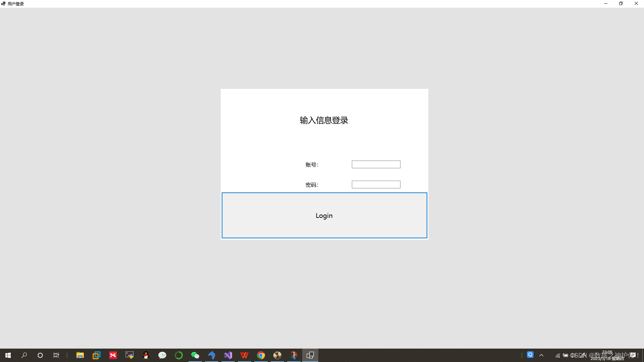Open the taskbar clock and date
Viewport: 644px width, 362px height.
(607, 355)
